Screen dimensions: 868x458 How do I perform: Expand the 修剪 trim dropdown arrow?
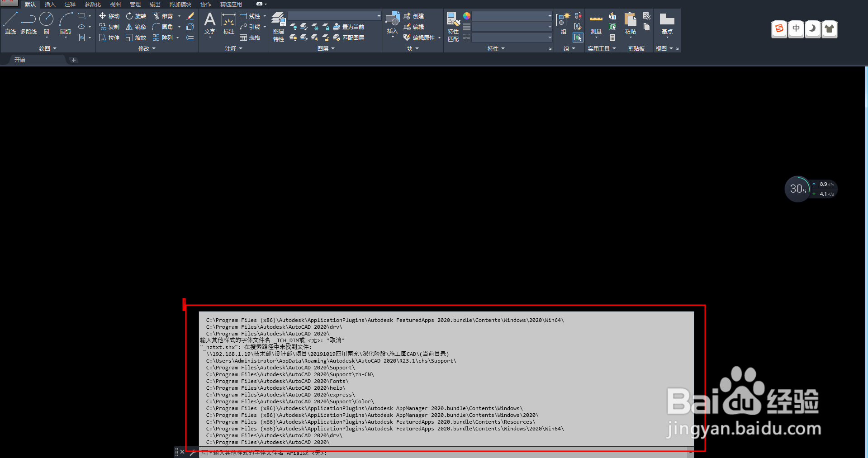179,16
